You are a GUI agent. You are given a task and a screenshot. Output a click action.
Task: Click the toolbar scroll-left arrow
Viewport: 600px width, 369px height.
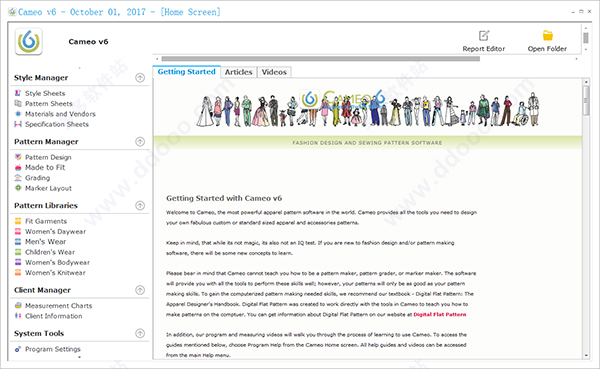(x=157, y=59)
